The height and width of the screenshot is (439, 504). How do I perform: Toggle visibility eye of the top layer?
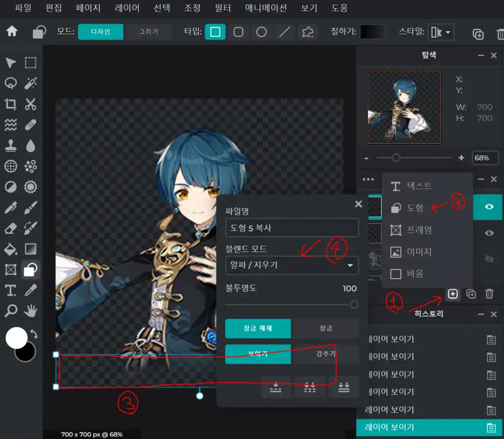click(x=488, y=207)
